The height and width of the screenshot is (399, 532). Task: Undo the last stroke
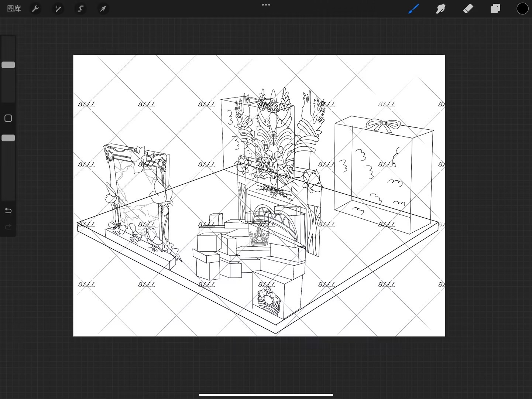[x=8, y=210]
